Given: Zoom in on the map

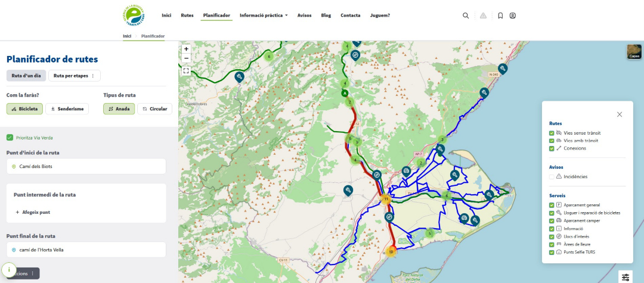Looking at the screenshot, I should pyautogui.click(x=187, y=49).
